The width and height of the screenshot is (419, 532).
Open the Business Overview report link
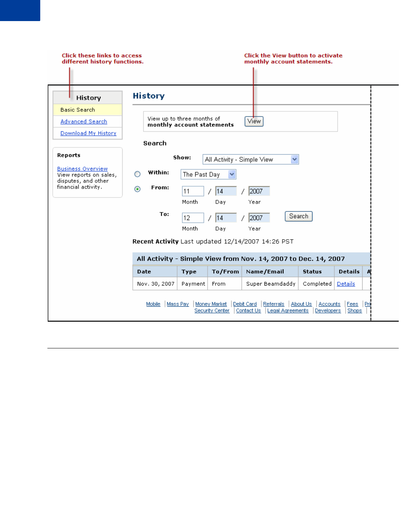coord(82,169)
